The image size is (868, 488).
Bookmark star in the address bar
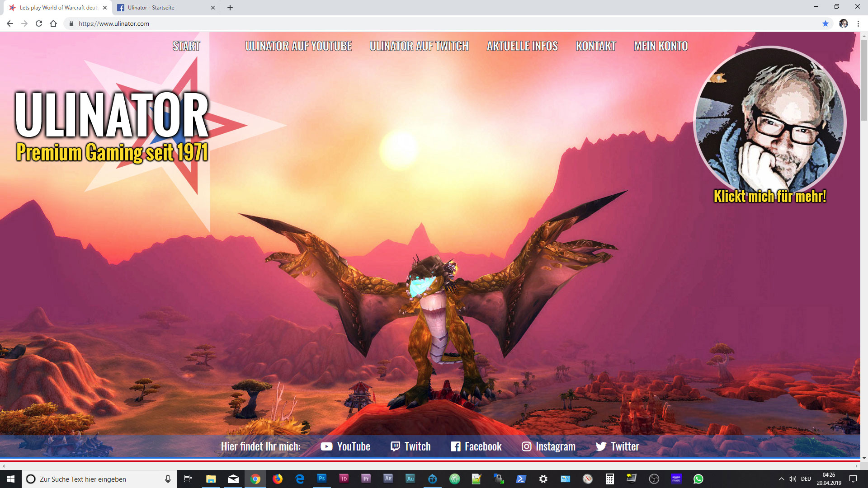[826, 23]
